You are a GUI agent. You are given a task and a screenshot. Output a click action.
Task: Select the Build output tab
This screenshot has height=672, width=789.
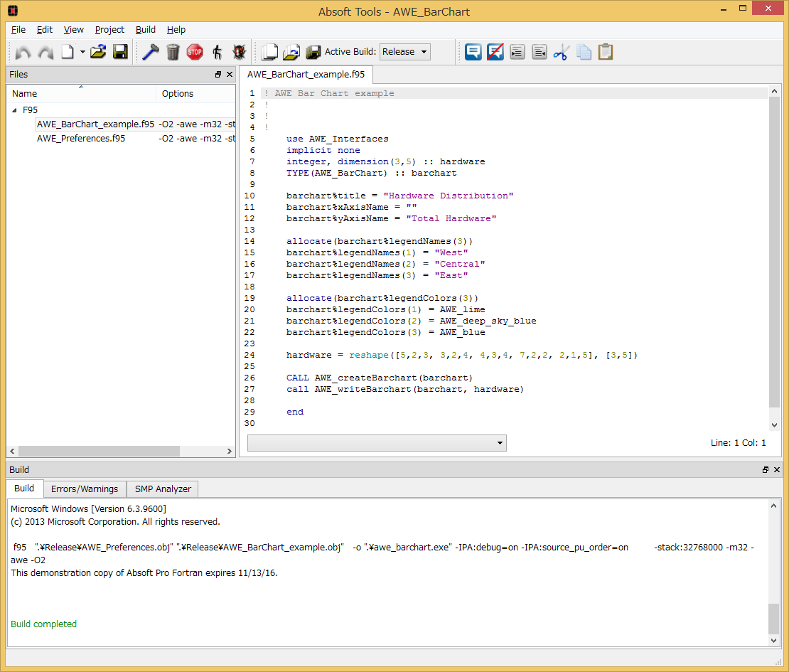24,489
